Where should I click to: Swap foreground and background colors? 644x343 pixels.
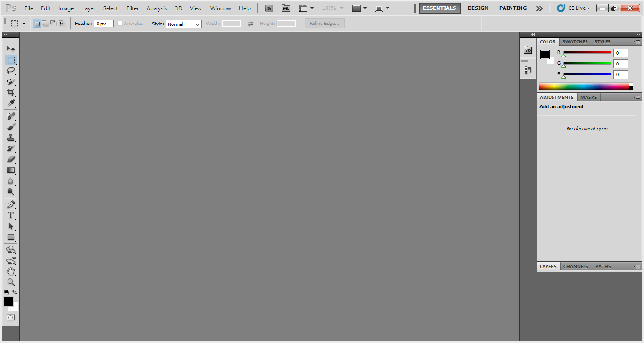[x=15, y=292]
